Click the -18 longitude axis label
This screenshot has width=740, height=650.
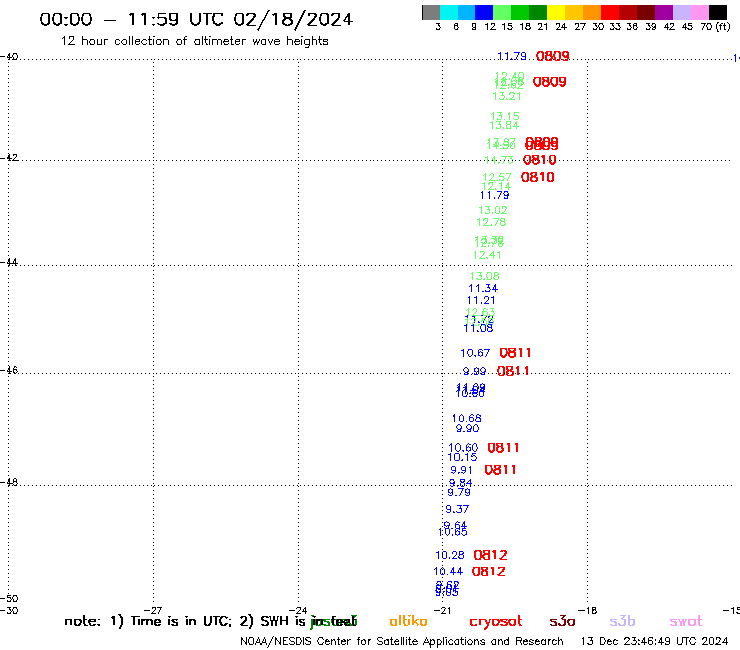click(x=588, y=611)
